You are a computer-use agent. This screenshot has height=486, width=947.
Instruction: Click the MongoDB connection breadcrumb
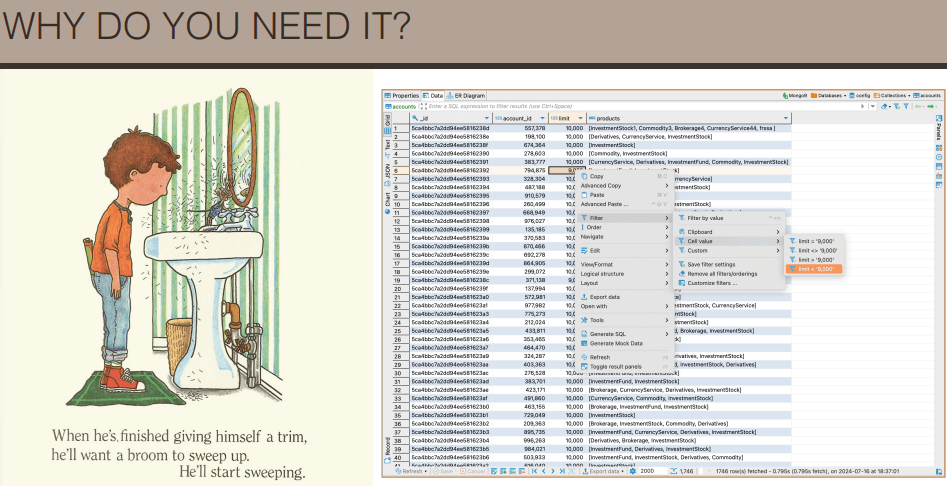pos(794,95)
